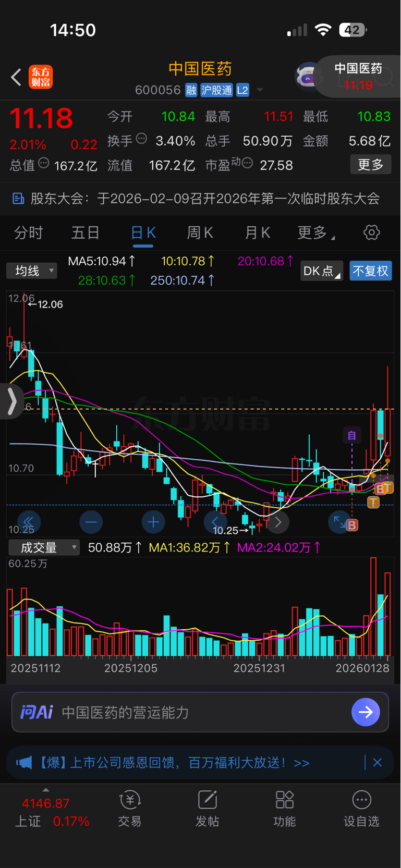Tap the 换手 info circle icon
401x868 pixels.
(x=141, y=139)
